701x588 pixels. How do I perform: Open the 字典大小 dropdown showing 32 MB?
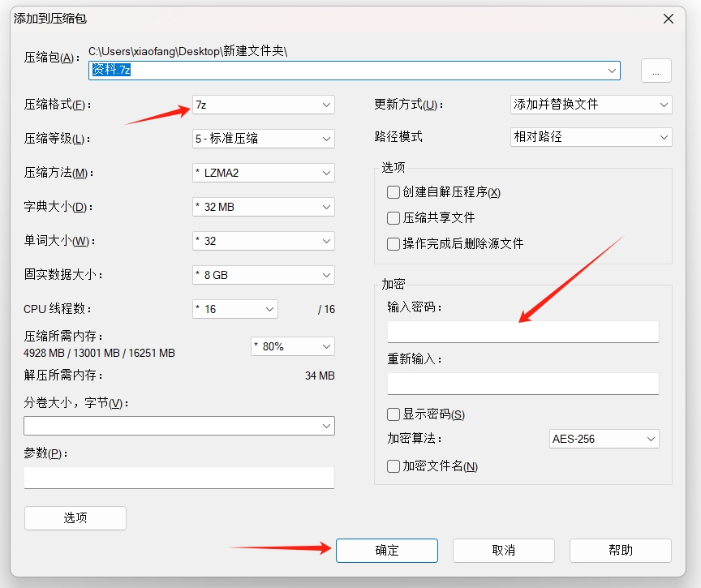(264, 207)
